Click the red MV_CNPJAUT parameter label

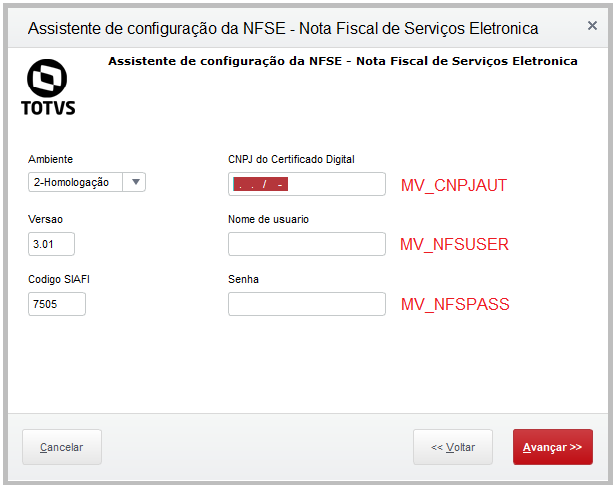(x=454, y=185)
